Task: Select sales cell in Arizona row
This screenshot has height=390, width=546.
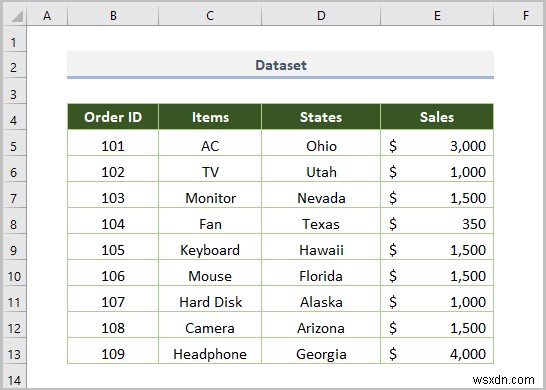Action: click(x=437, y=325)
